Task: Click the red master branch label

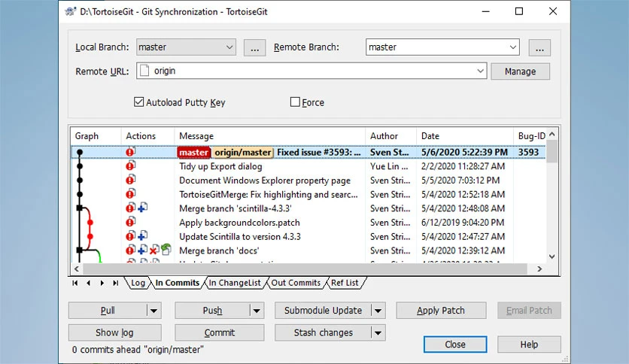Action: (194, 153)
